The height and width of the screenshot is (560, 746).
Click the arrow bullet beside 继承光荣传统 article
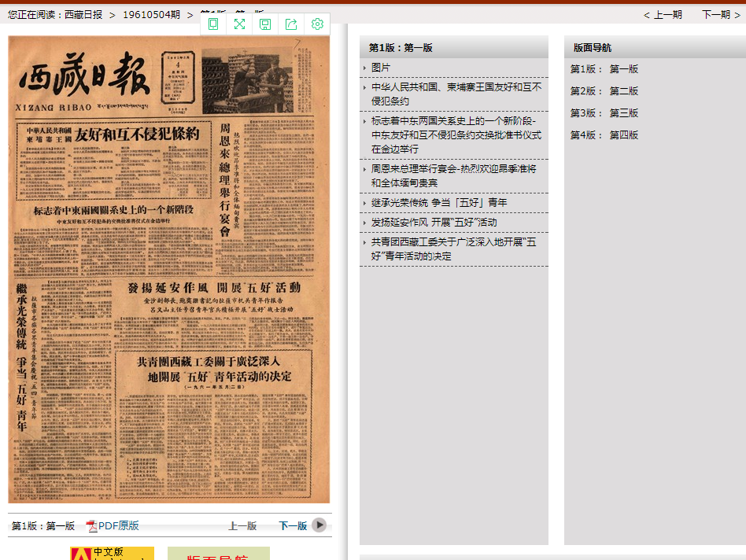pos(364,203)
